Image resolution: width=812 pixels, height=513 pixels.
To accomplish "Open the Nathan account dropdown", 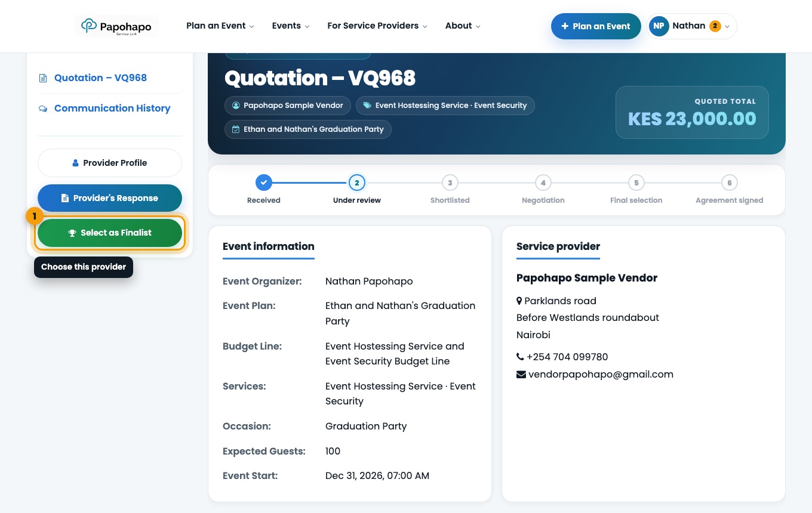I will point(692,26).
